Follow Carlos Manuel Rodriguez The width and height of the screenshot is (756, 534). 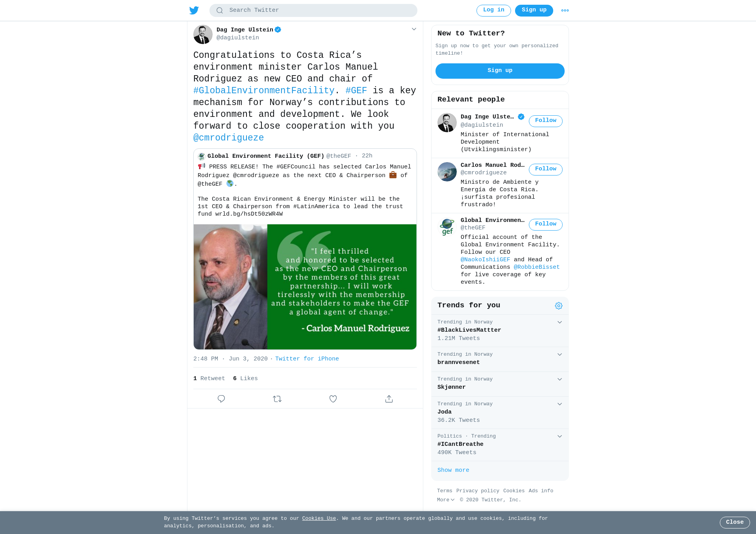tap(546, 169)
